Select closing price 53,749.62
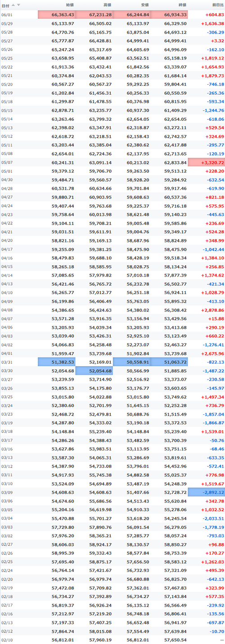The height and width of the screenshot is (644, 225). tap(175, 398)
